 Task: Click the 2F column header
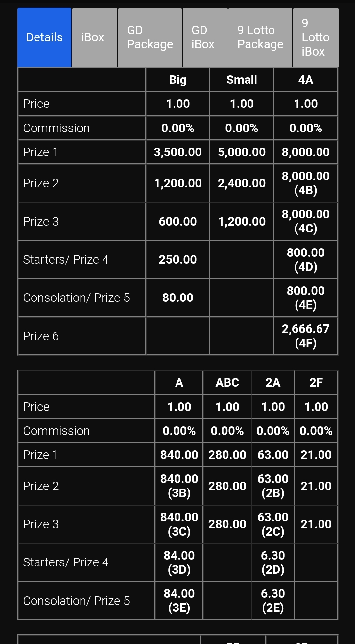pyautogui.click(x=316, y=383)
